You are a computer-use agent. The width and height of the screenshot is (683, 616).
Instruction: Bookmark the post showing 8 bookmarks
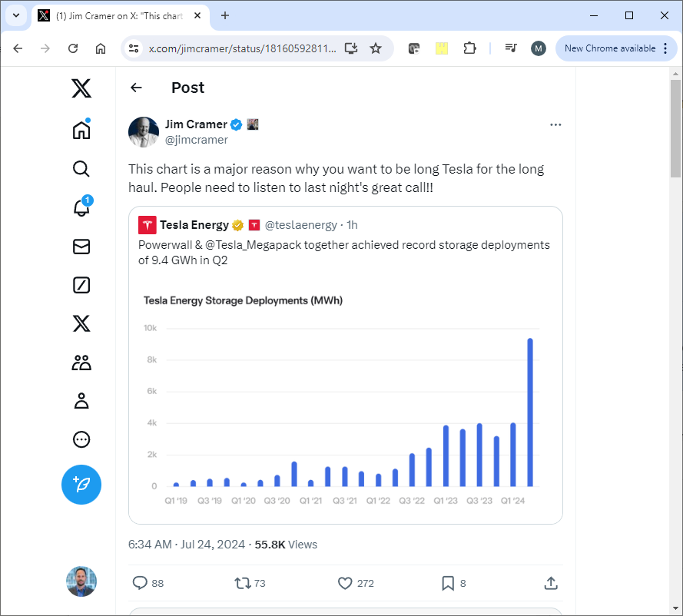[453, 583]
